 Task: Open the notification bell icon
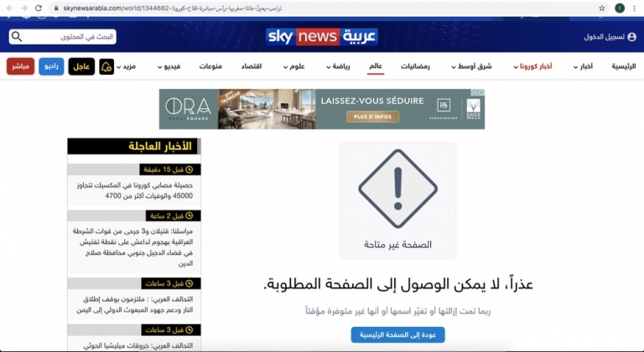point(106,67)
